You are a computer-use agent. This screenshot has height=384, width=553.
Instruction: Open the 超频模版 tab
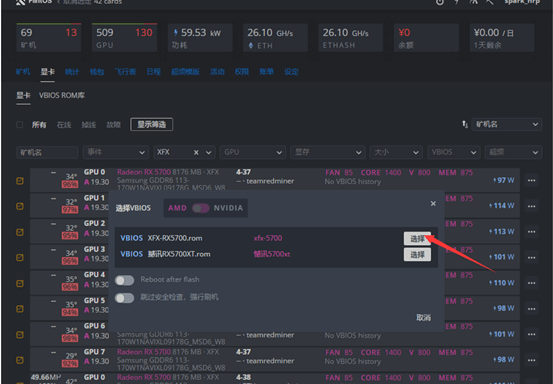[x=185, y=72]
